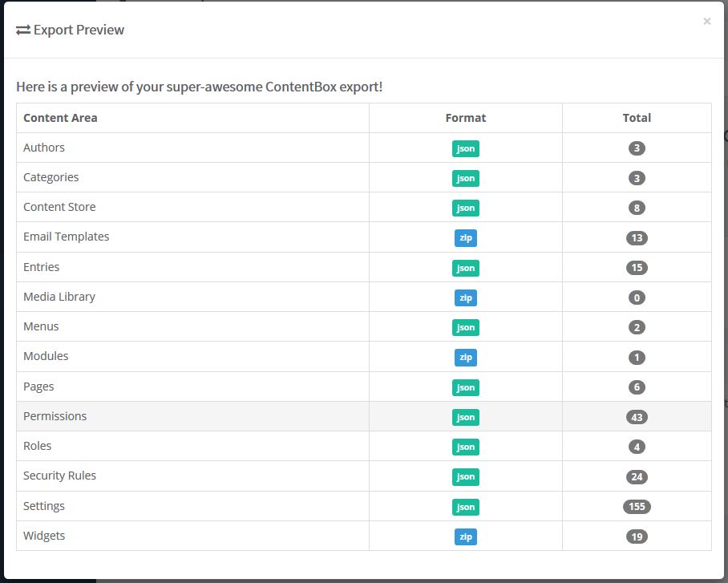Viewport: 728px width, 583px height.
Task: Select the Roles row label
Action: coord(37,446)
